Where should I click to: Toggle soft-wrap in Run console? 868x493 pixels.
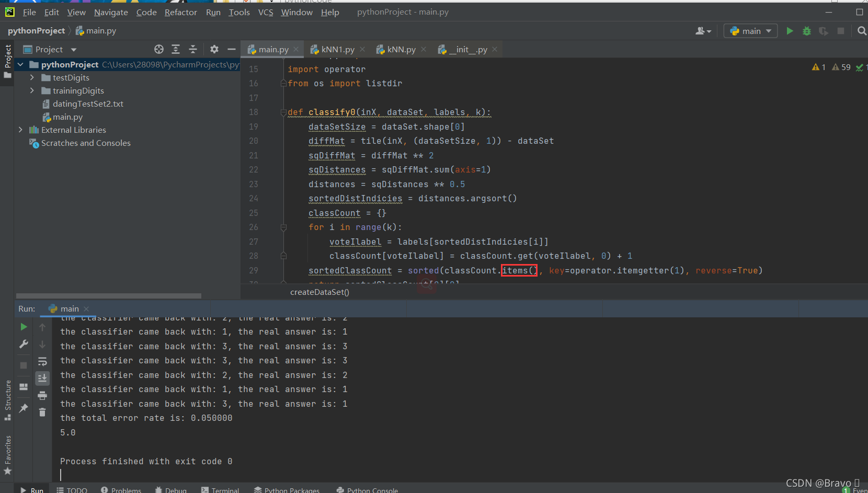(42, 361)
